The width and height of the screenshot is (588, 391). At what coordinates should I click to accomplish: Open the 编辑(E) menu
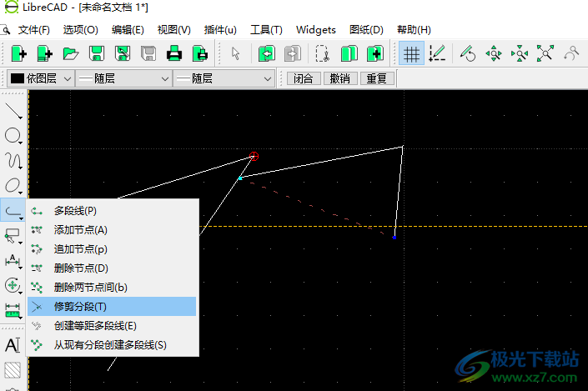point(128,30)
